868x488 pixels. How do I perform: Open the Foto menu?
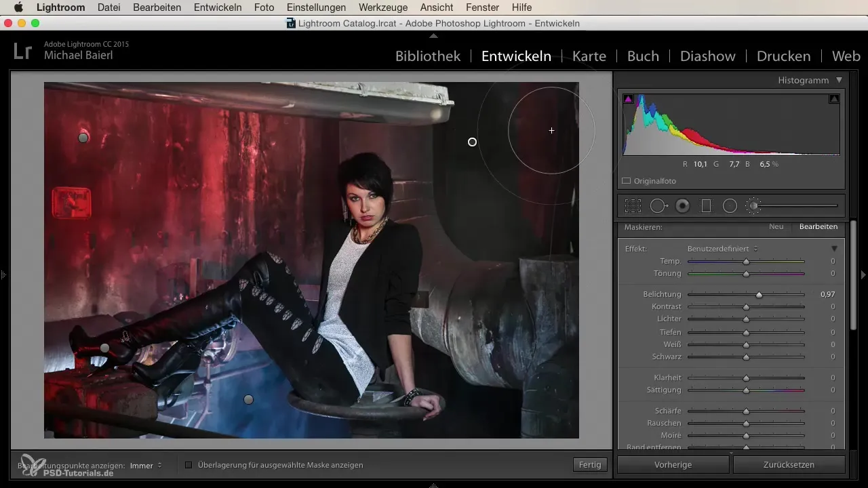coord(264,7)
